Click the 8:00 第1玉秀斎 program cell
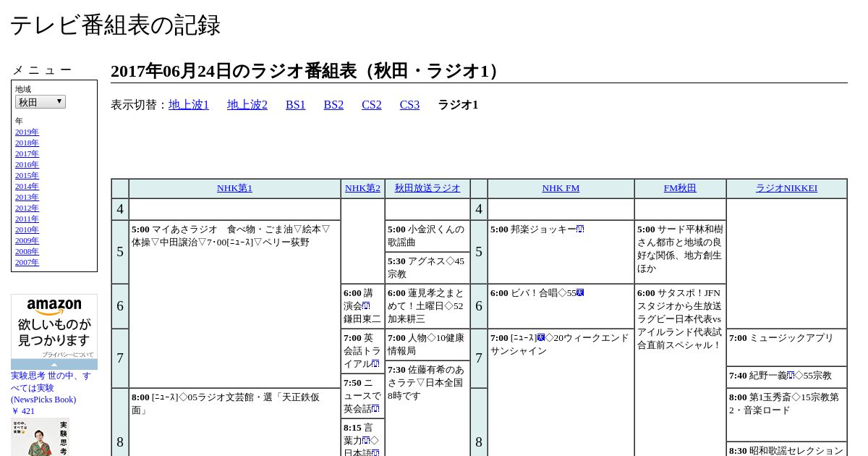 786,415
